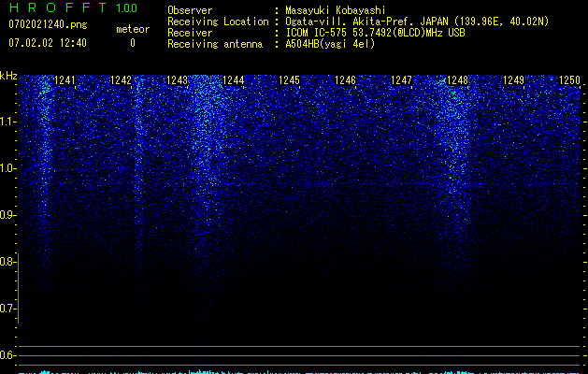Click the 0.9 frequency axis label
The image size is (588, 374).
click(7, 215)
